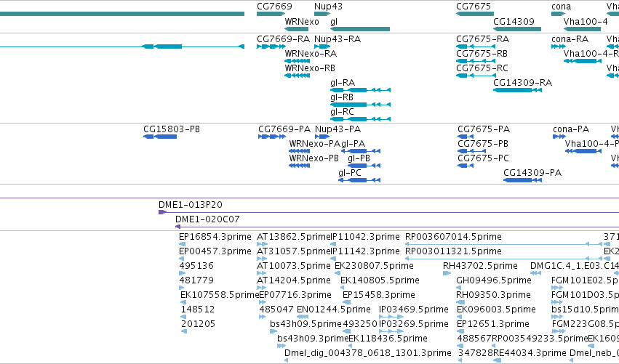
Task: Open EST bs43h09.5prime
Action: coord(305,325)
